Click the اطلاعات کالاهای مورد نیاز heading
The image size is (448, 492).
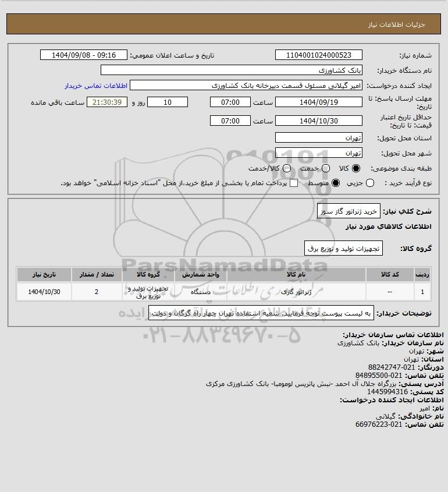(389, 226)
